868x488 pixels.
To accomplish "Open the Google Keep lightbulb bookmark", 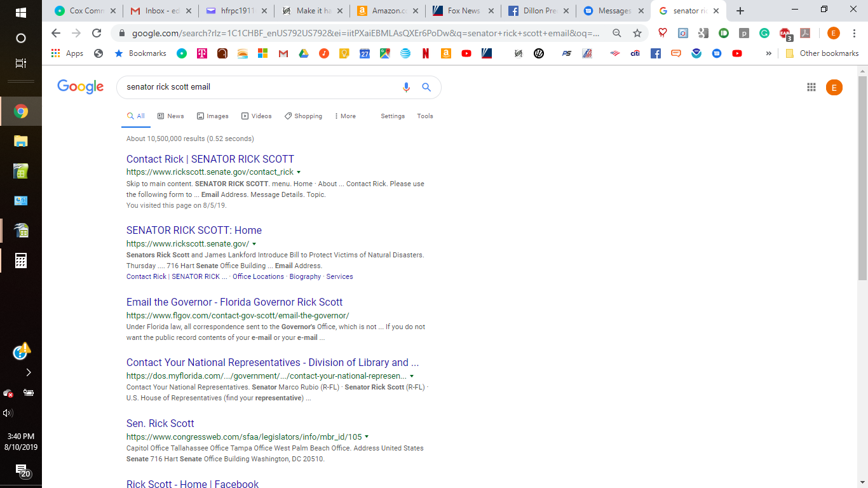I will (344, 53).
